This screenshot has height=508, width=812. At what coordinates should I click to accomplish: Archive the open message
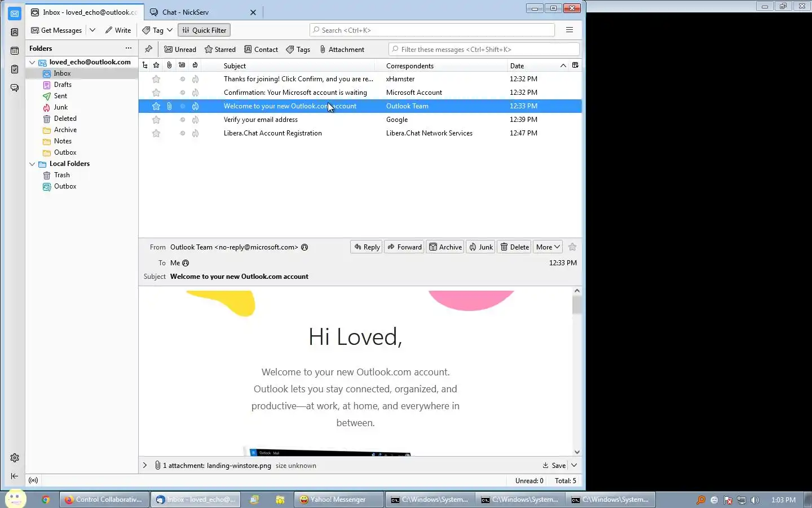[x=445, y=247]
